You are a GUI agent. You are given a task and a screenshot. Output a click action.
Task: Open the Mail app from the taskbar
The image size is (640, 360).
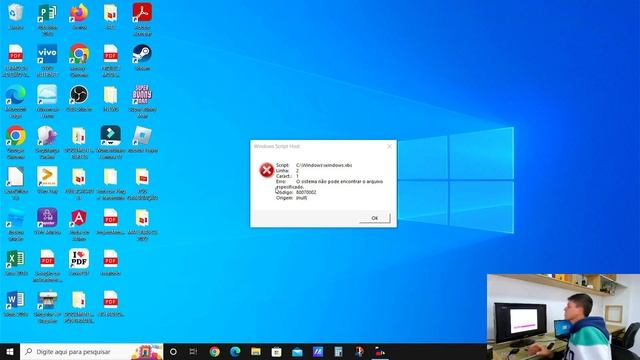(x=297, y=351)
